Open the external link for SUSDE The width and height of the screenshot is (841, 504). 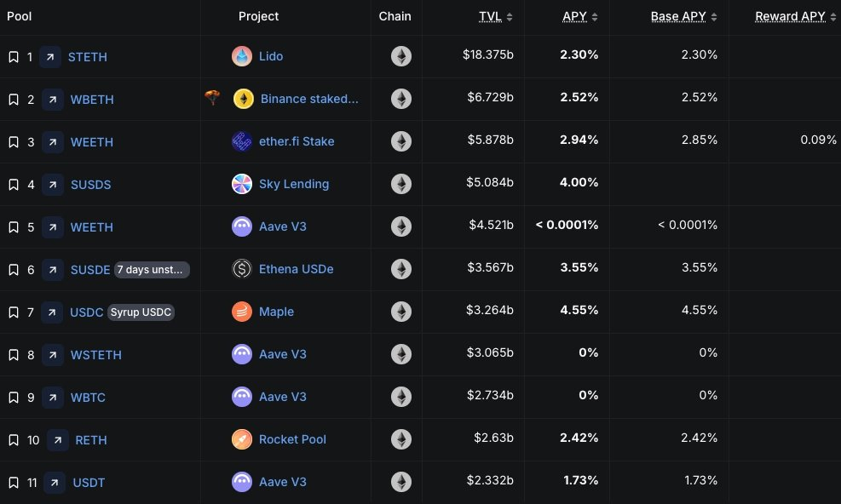pos(52,270)
